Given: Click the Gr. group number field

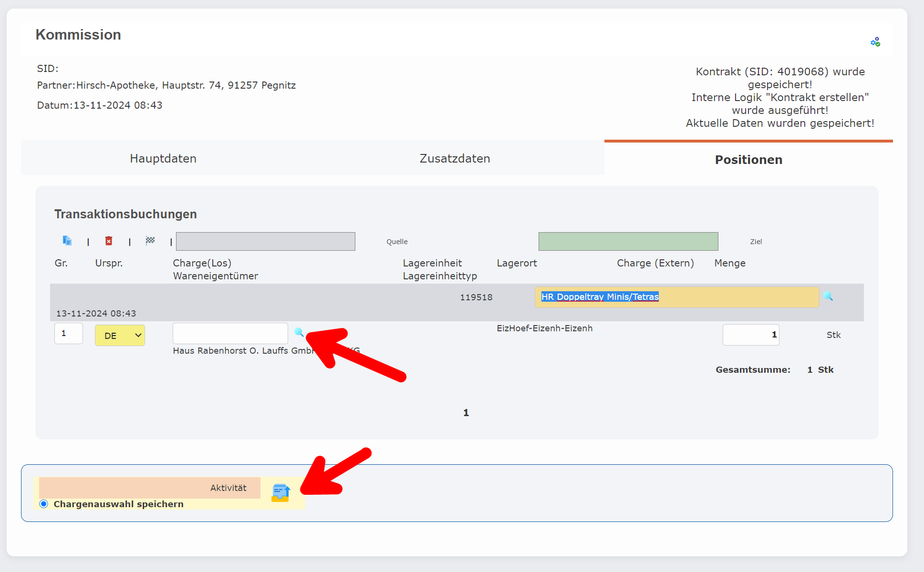Looking at the screenshot, I should point(68,333).
